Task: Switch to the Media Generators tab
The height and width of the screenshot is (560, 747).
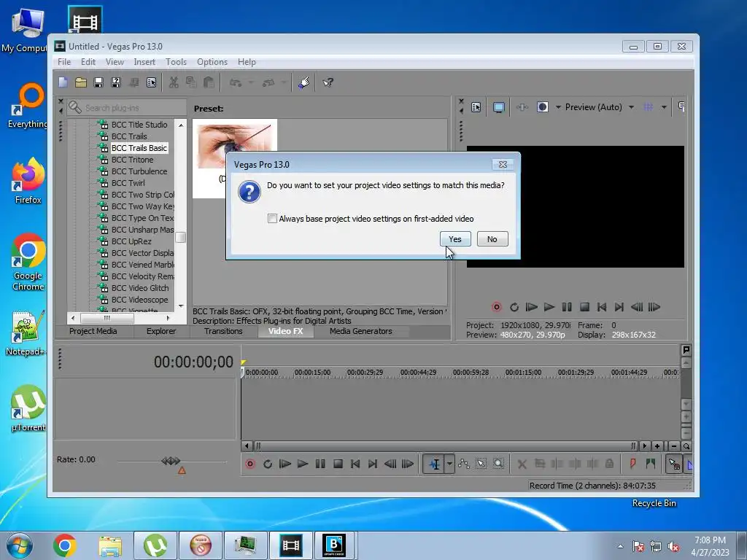Action: coord(360,331)
